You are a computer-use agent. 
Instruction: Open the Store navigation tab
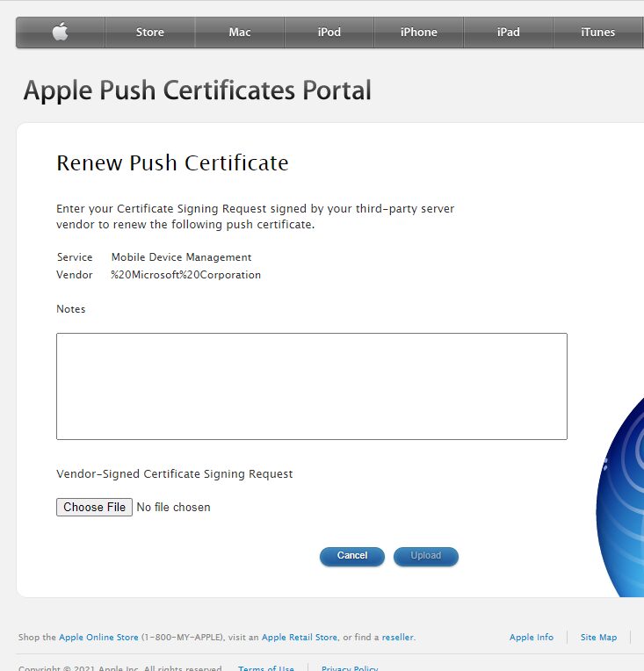point(149,32)
